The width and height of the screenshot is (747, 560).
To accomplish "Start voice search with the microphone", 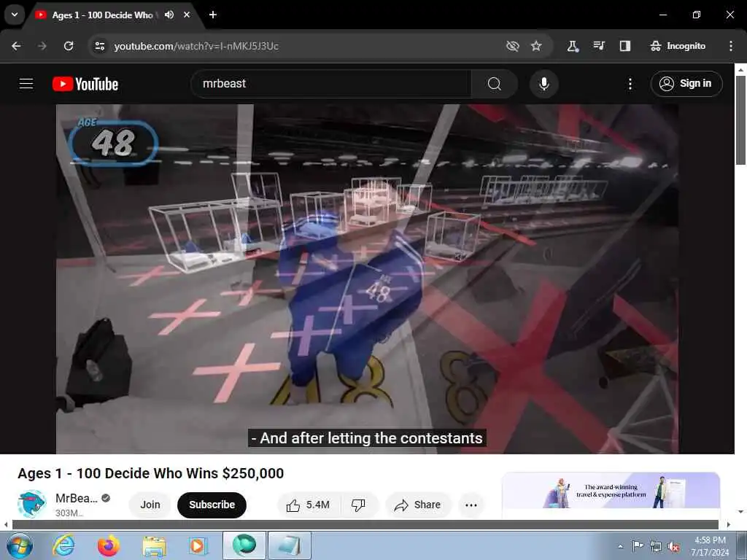I will coord(543,84).
